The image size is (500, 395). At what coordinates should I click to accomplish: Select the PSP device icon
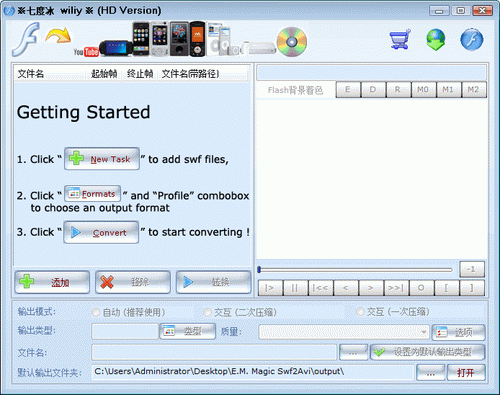[x=115, y=48]
